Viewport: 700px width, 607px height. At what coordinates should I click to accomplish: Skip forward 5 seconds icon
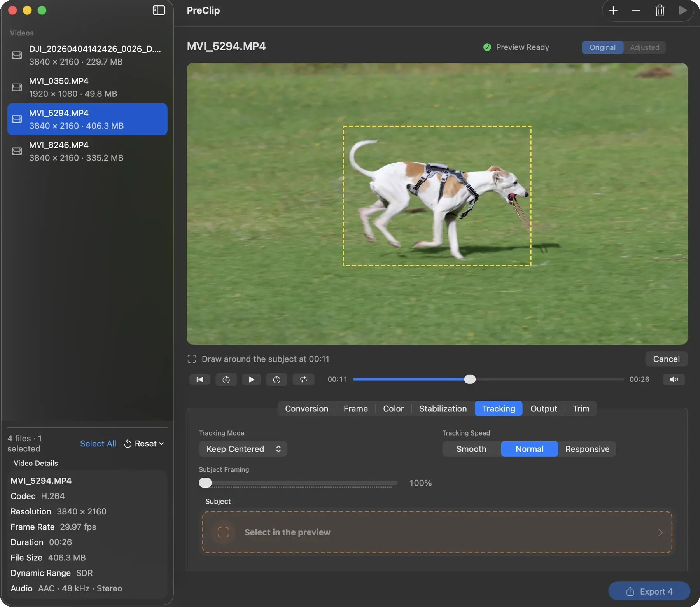277,380
